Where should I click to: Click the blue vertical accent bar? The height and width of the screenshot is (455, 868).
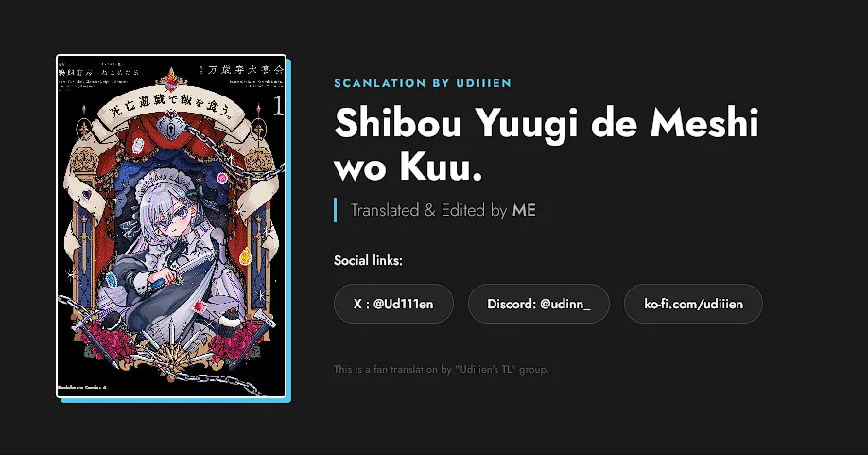(336, 210)
